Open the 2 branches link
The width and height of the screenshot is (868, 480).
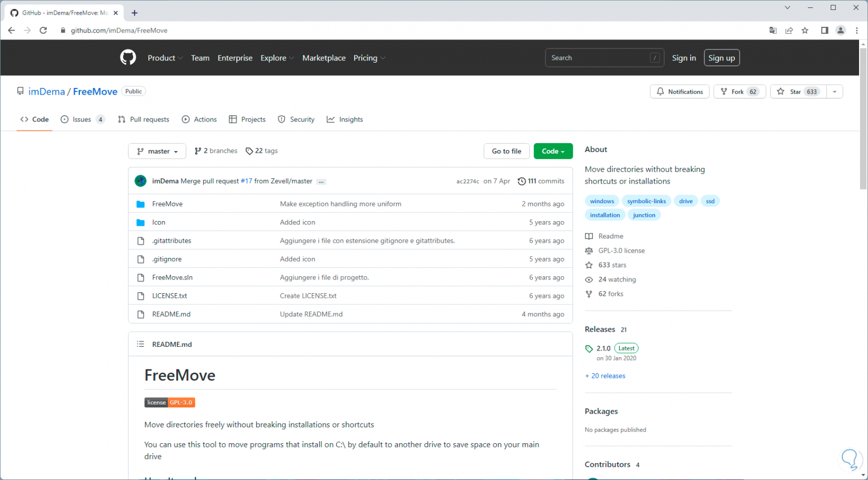[216, 151]
